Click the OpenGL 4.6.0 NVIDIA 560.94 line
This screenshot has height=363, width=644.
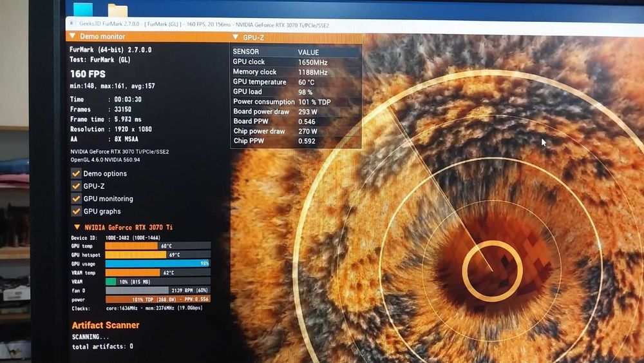click(105, 159)
